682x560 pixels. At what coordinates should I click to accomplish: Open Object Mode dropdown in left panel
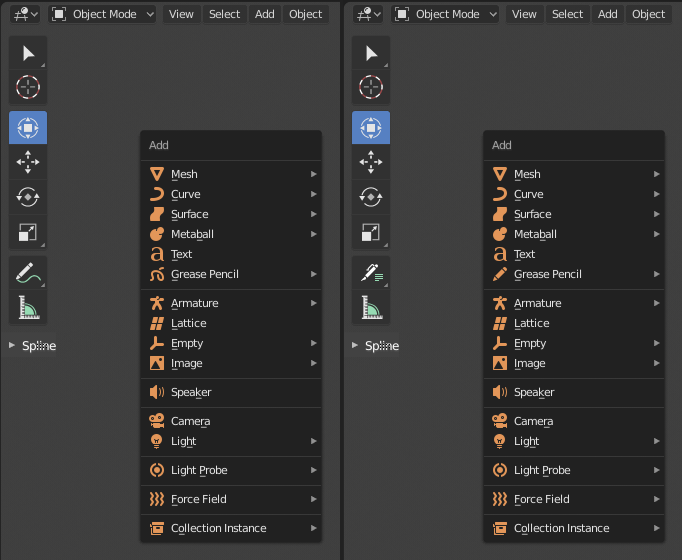[102, 14]
